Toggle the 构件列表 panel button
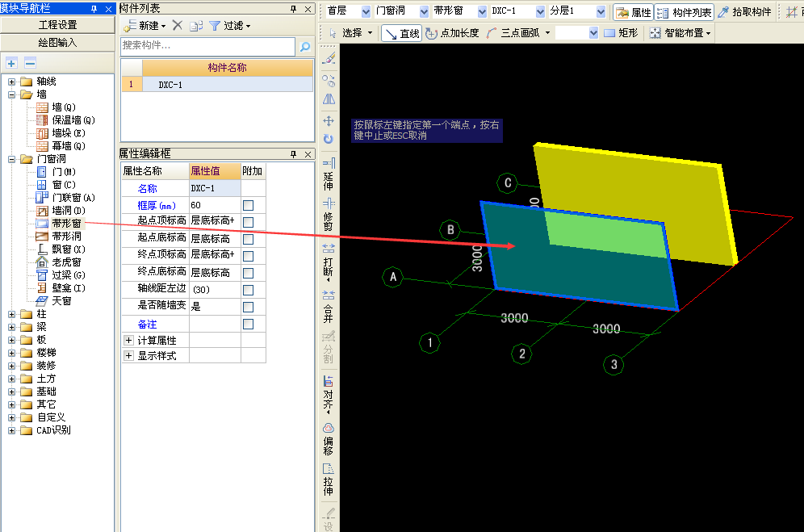804x532 pixels. (685, 12)
